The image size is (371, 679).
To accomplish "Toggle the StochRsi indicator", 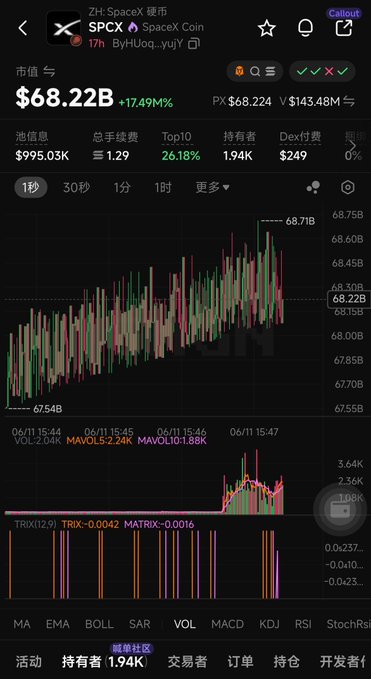I will 348,624.
